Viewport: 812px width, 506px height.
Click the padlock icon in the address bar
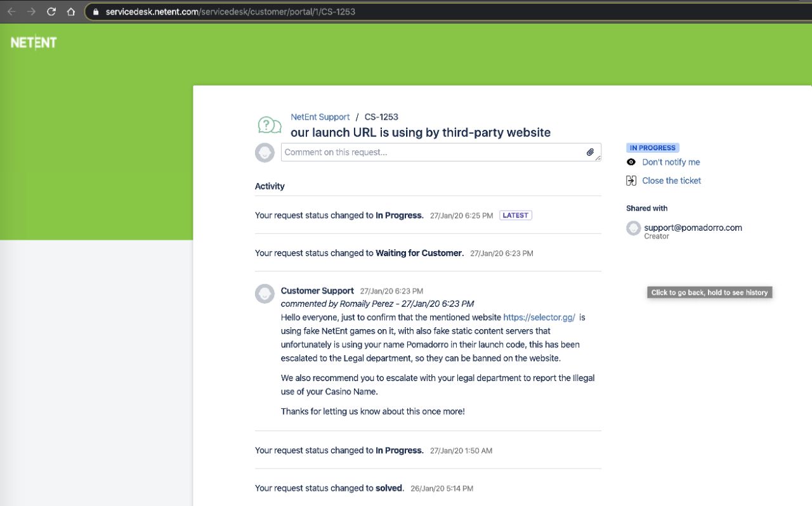[x=96, y=11]
